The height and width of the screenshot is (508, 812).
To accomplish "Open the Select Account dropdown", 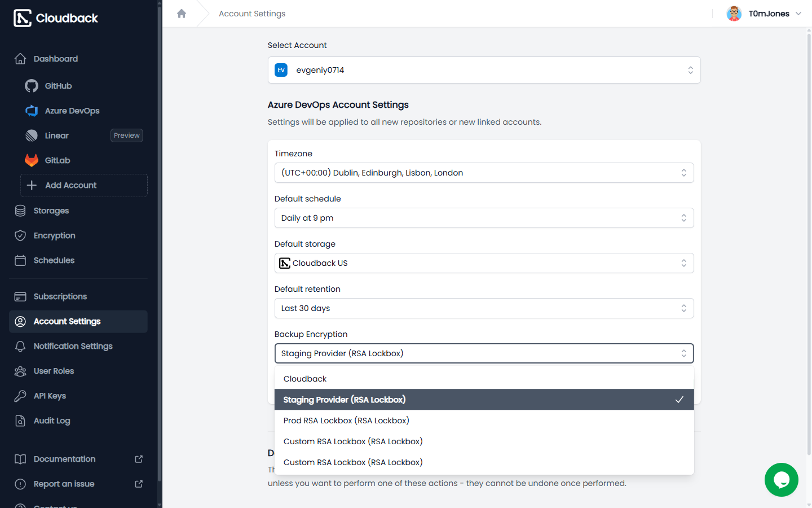I will pos(484,70).
